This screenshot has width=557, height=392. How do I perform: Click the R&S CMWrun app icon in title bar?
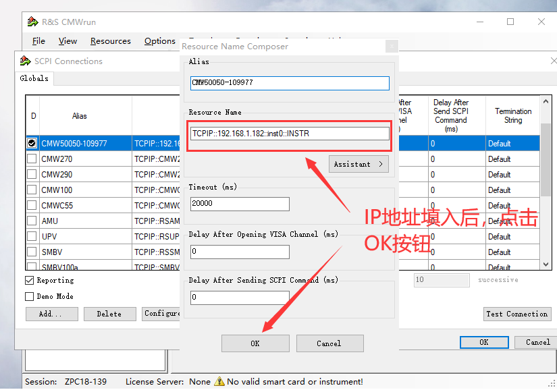(32, 22)
